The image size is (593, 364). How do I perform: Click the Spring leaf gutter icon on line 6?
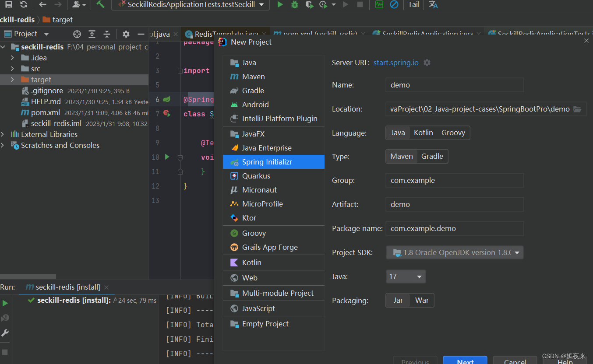point(167,99)
